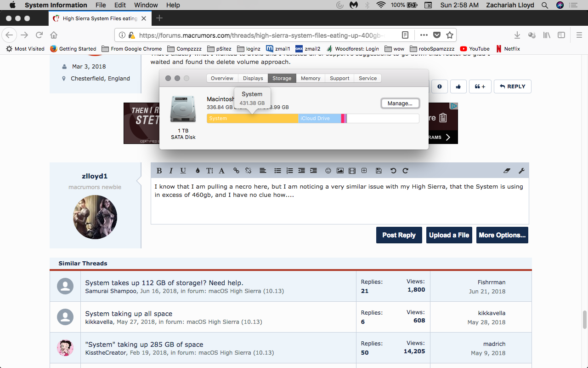Go to the Firefox home page

[x=54, y=35]
